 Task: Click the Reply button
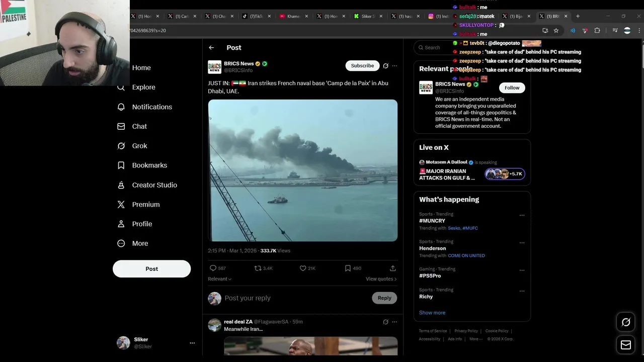click(x=384, y=298)
